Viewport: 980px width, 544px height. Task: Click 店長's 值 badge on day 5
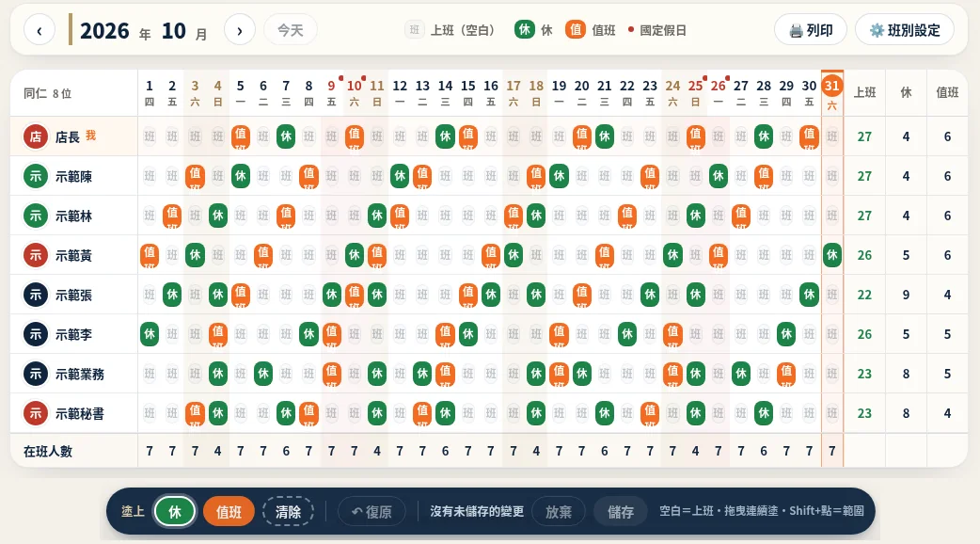coord(241,136)
